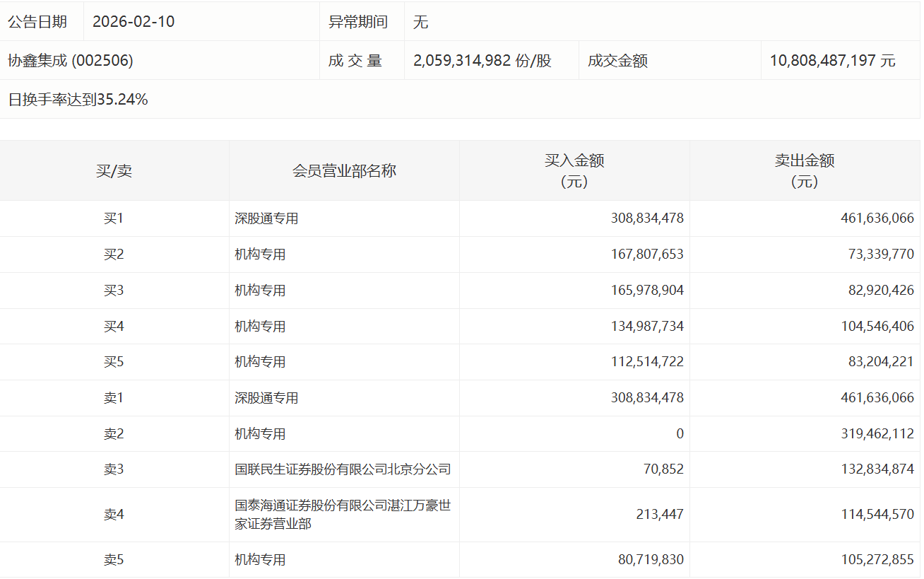Image resolution: width=924 pixels, height=579 pixels.
Task: Click the 会员营业部名称 column header
Action: (344, 171)
